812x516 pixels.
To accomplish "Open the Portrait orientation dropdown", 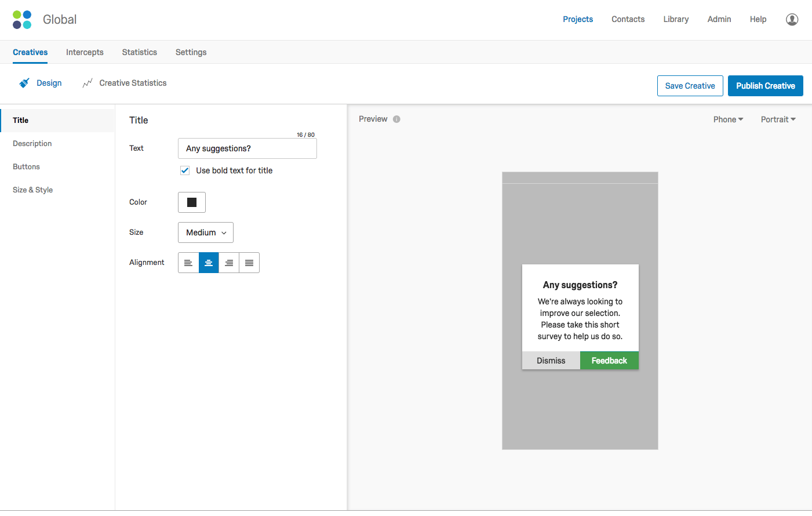I will pos(778,119).
